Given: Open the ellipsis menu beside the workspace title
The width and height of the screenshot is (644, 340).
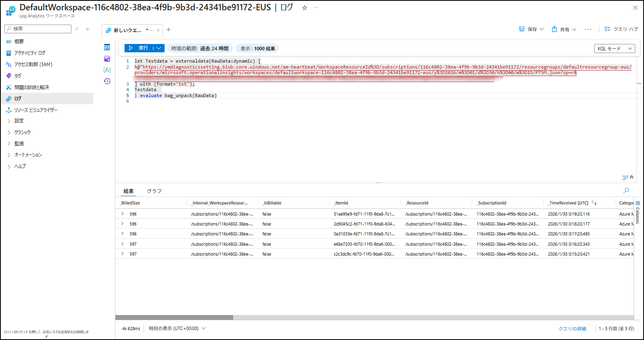Looking at the screenshot, I should pos(316,8).
